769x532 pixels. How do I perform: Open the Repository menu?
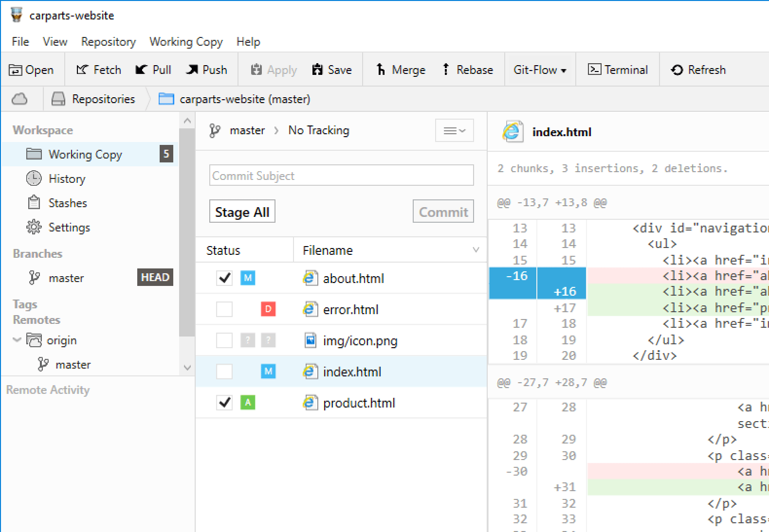click(108, 42)
